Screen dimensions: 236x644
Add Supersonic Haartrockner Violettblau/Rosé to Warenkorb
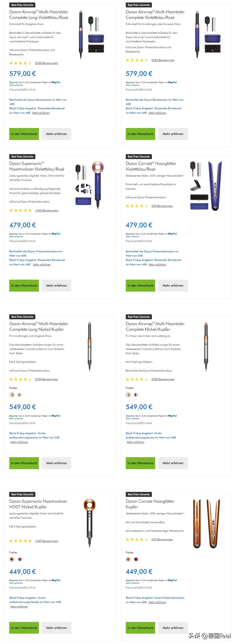(x=24, y=285)
